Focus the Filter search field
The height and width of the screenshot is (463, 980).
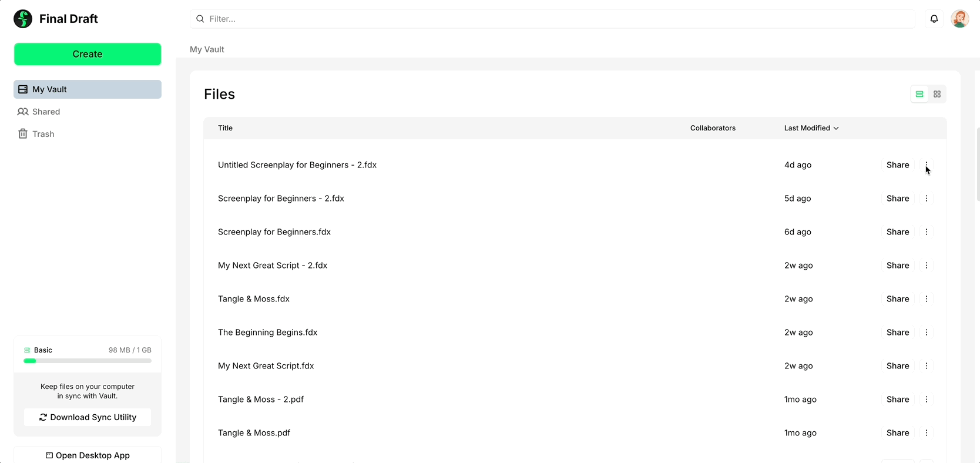tap(552, 19)
